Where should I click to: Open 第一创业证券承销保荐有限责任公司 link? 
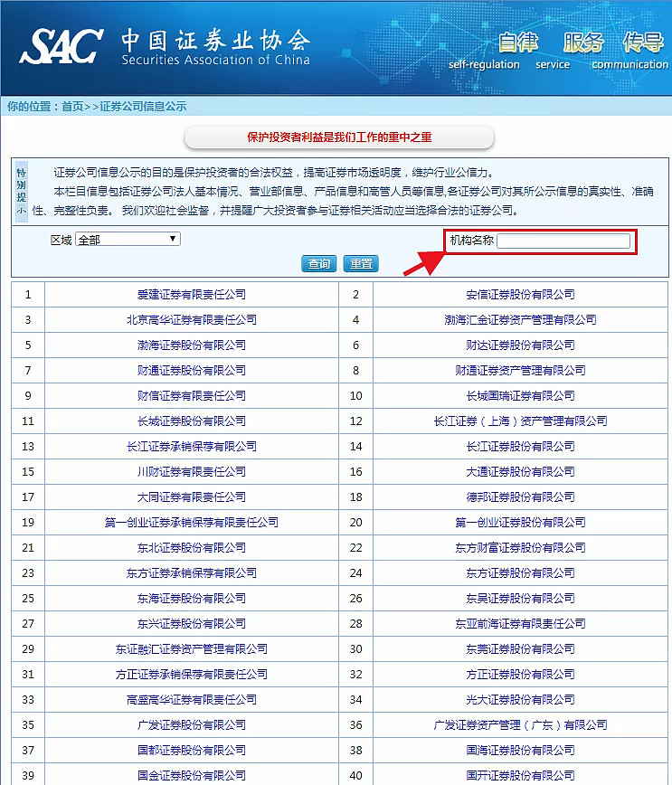click(192, 522)
